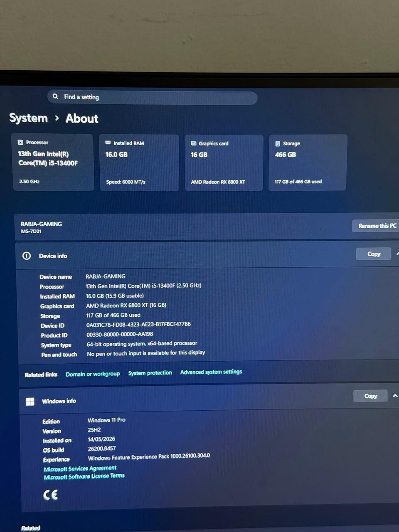This screenshot has height=532, width=399.
Task: Select the Device ID value text
Action: (x=138, y=324)
